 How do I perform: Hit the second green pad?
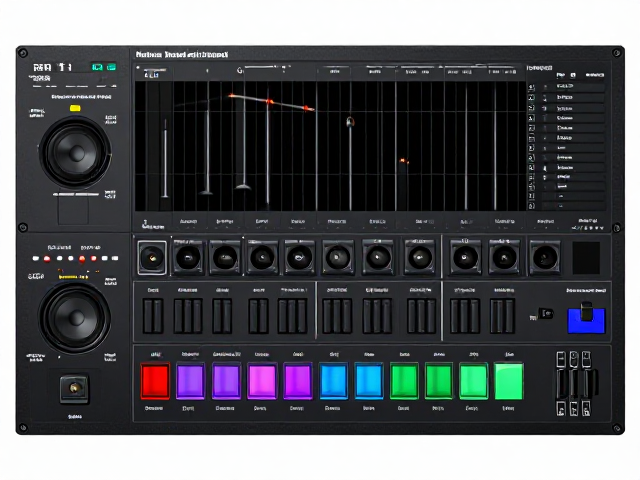coord(439,381)
